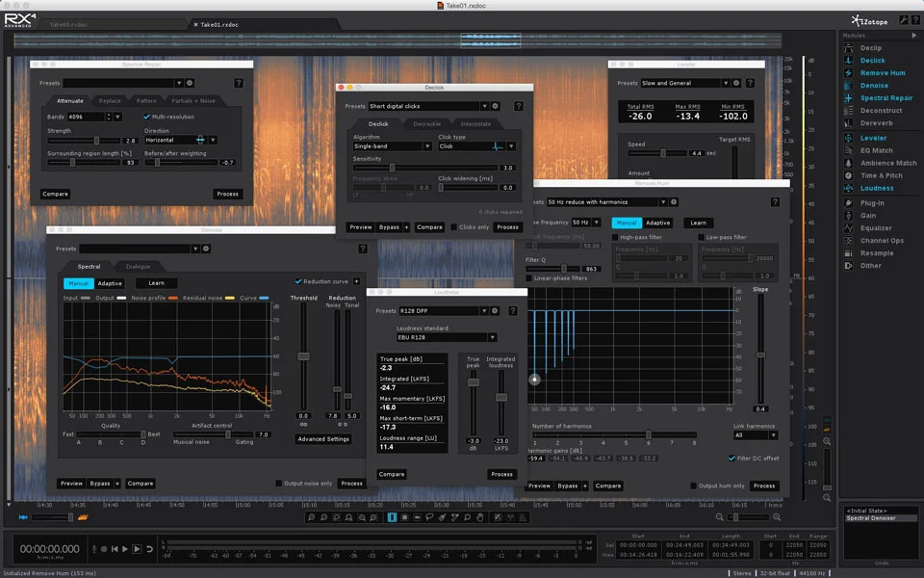Click Compare button in Loudness window
The image size is (924, 578).
click(x=392, y=474)
